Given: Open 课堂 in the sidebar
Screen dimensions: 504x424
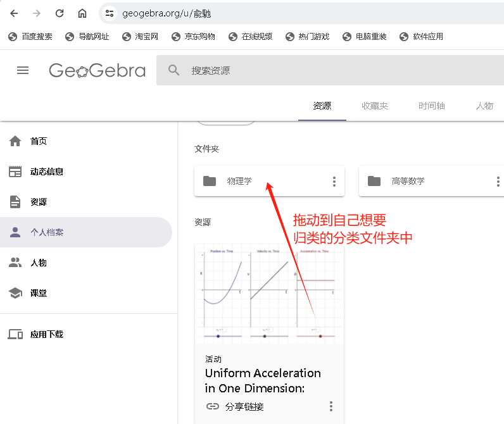Looking at the screenshot, I should click(86, 293).
